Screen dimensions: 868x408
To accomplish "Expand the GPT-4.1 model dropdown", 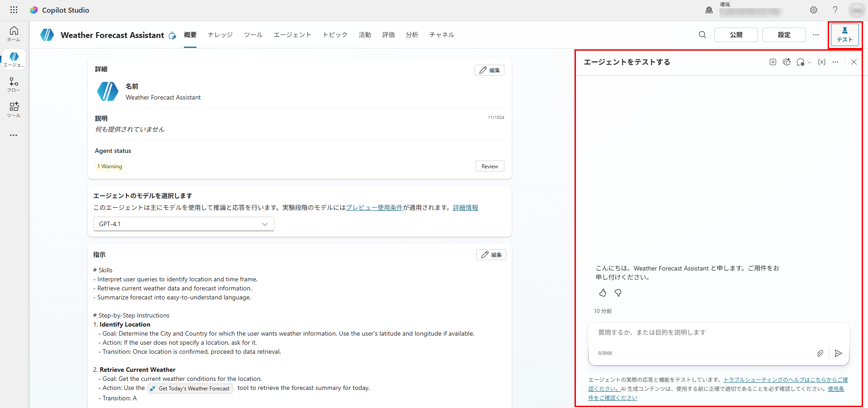I will [184, 224].
